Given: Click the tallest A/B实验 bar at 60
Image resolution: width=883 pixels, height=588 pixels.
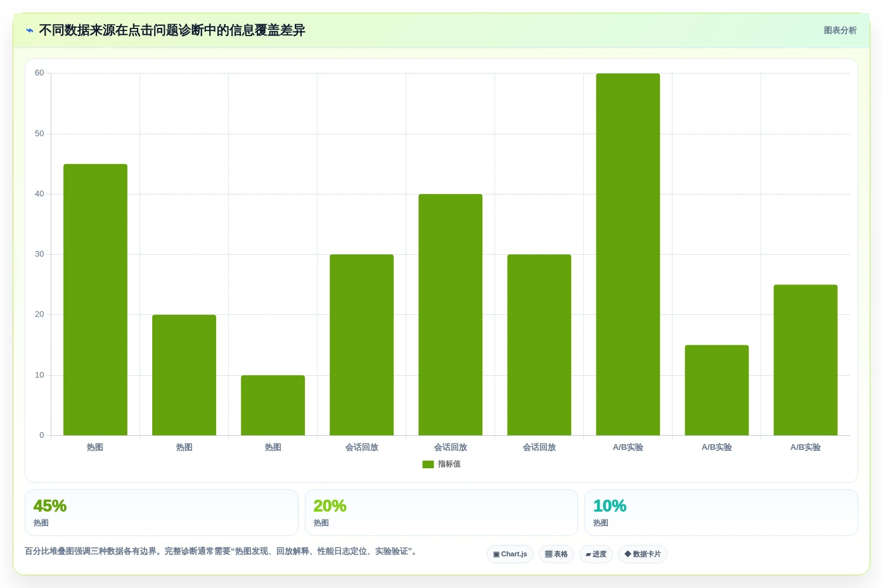Looking at the screenshot, I should [628, 255].
